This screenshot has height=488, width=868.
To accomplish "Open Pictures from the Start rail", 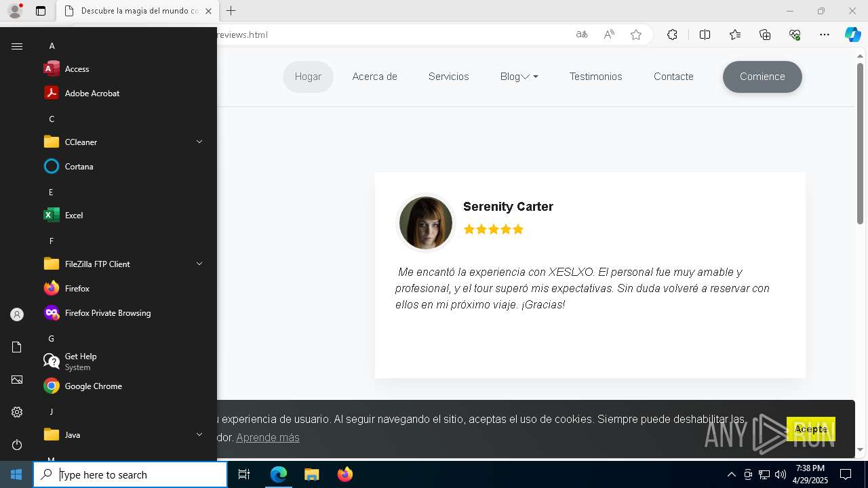I will 17,380.
